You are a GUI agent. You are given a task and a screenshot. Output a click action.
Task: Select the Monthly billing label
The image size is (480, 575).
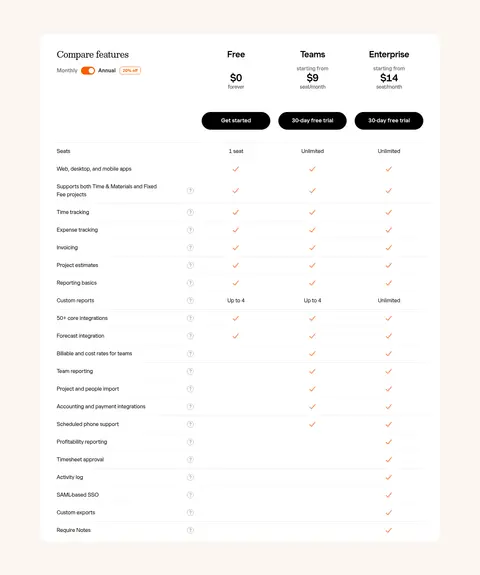click(67, 70)
